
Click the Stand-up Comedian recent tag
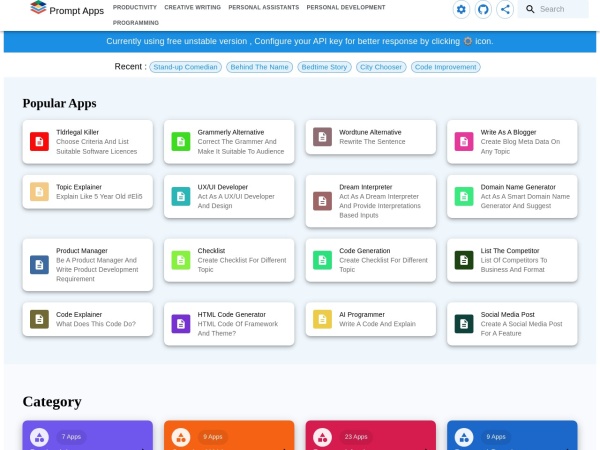[x=185, y=67]
